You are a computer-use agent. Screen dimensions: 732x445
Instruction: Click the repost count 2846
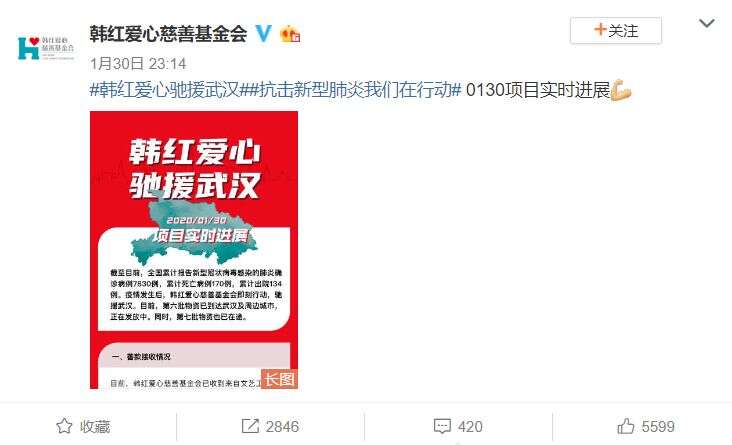click(282, 426)
